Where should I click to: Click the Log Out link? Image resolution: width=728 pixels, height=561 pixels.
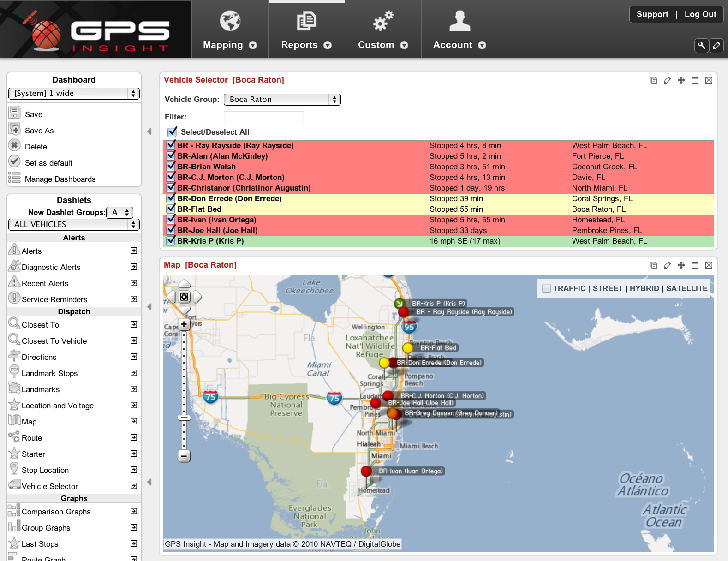pyautogui.click(x=700, y=14)
